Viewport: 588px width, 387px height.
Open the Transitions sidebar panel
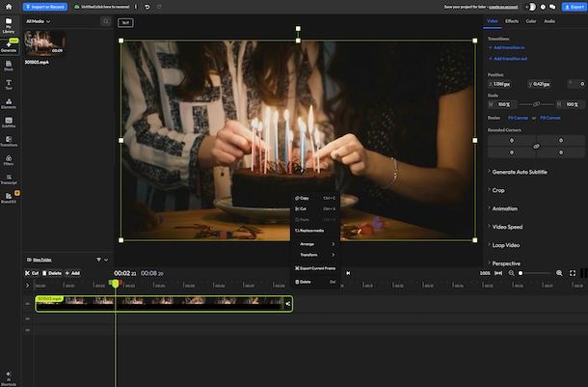tap(9, 141)
